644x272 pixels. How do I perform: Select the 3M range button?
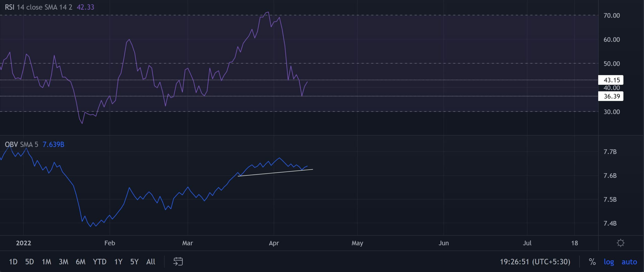click(64, 261)
